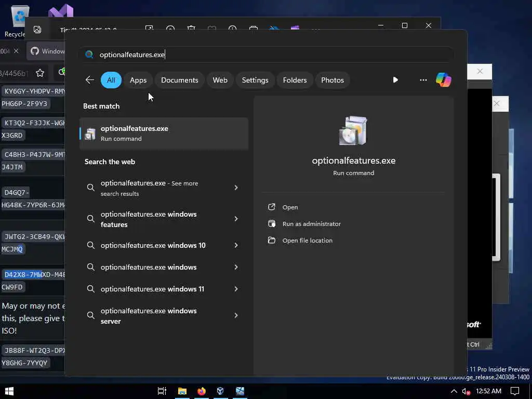Image resolution: width=532 pixels, height=399 pixels.
Task: Click product key text 'J4JTM'
Action: 12,167
